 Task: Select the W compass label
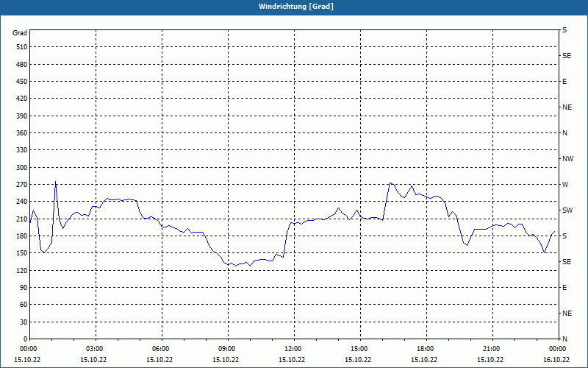[x=565, y=185]
